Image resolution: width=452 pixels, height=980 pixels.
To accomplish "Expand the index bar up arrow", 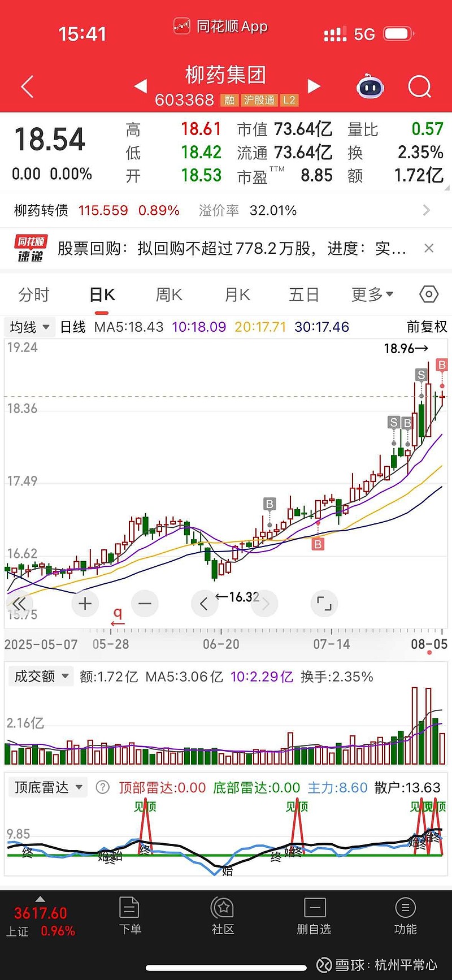I will click(40, 899).
